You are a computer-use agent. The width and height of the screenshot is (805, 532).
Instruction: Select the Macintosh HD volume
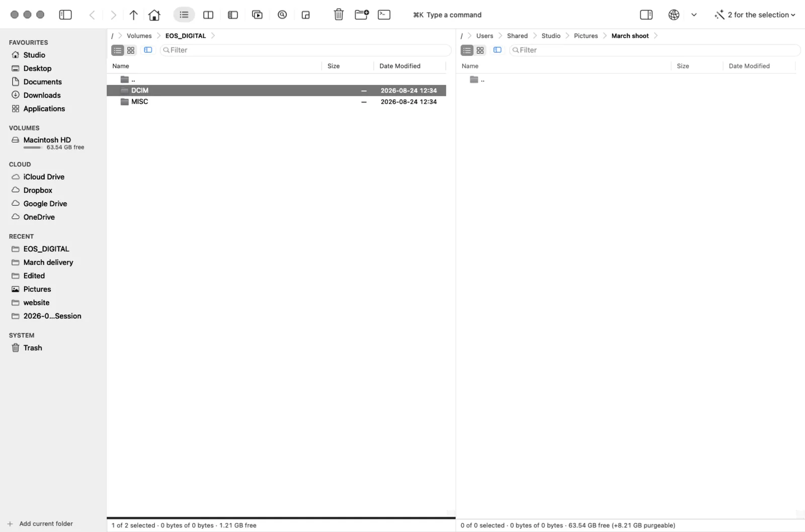click(x=47, y=140)
